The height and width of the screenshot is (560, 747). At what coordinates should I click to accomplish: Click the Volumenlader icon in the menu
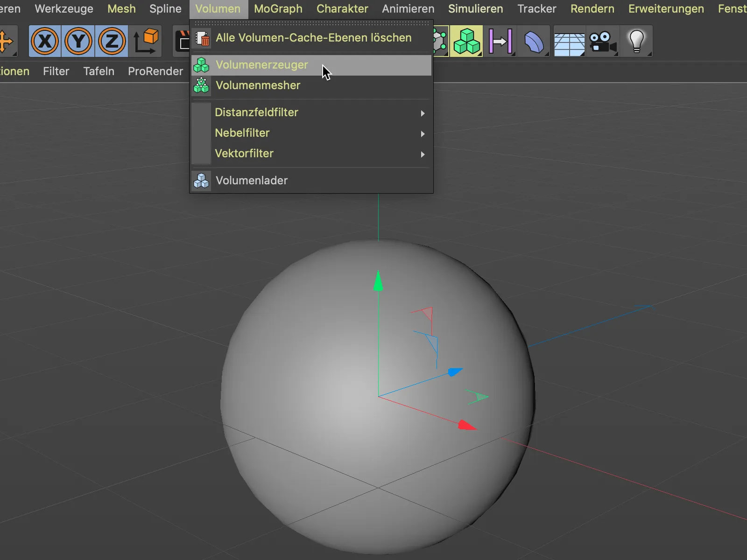[202, 181]
